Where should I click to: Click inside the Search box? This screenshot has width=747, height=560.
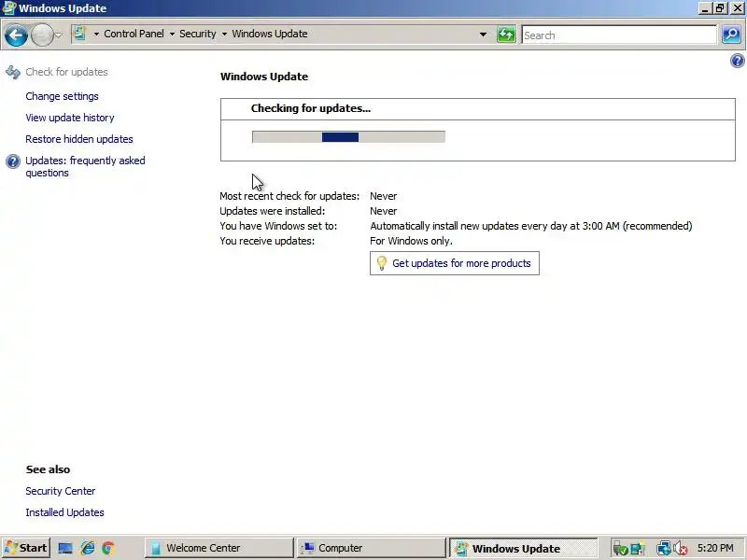tap(619, 35)
